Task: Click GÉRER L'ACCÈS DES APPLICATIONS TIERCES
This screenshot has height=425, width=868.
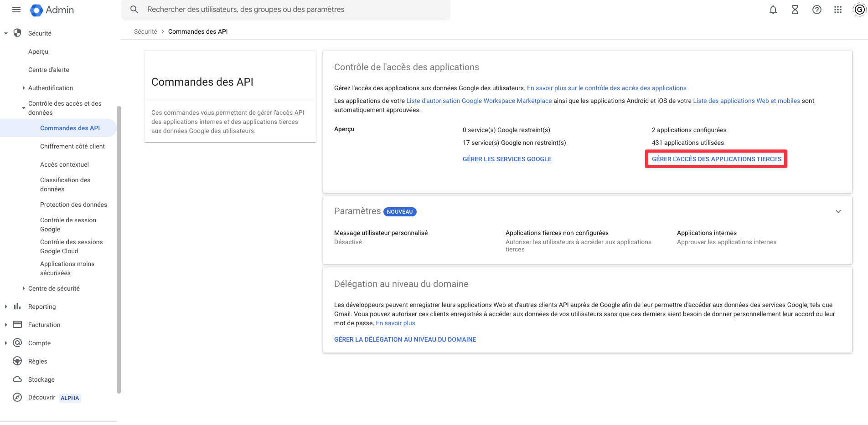Action: point(717,159)
